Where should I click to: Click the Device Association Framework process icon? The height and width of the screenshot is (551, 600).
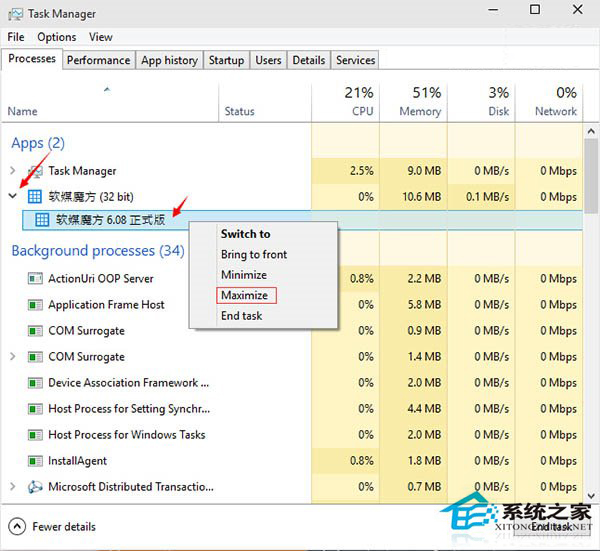point(35,383)
